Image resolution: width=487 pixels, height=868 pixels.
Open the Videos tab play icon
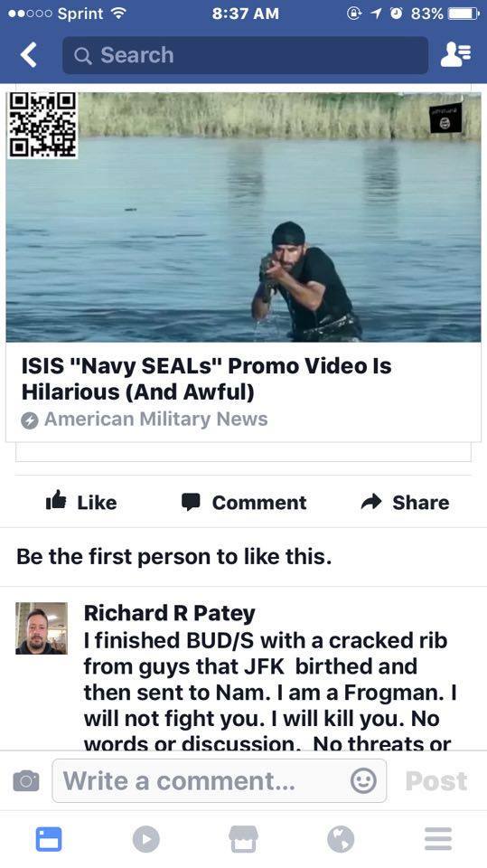146,839
